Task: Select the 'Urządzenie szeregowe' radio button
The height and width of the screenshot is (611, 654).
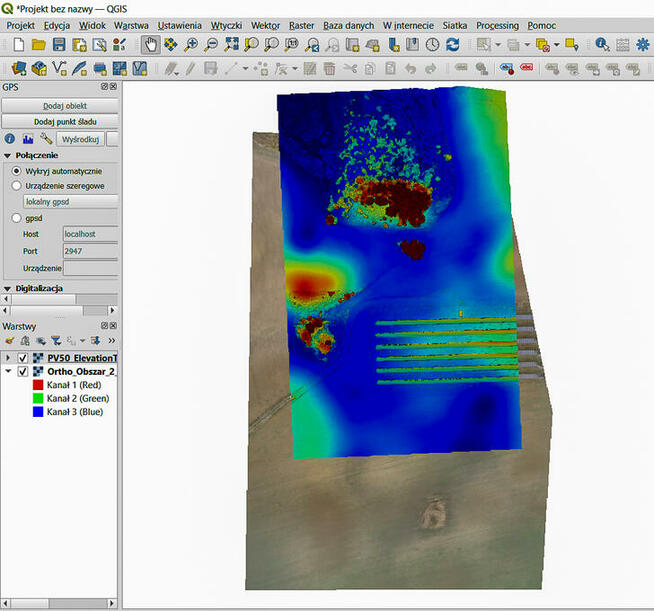Action: coord(16,186)
